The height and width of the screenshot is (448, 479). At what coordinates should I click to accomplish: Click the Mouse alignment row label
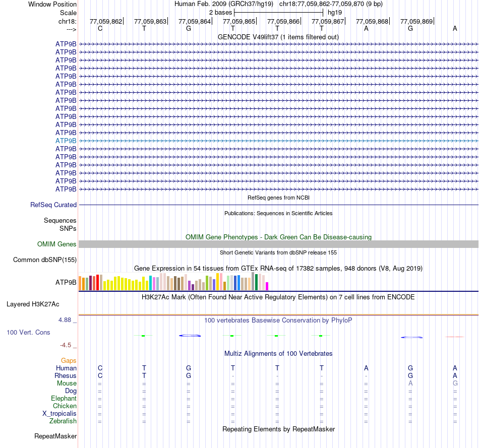[x=67, y=383]
